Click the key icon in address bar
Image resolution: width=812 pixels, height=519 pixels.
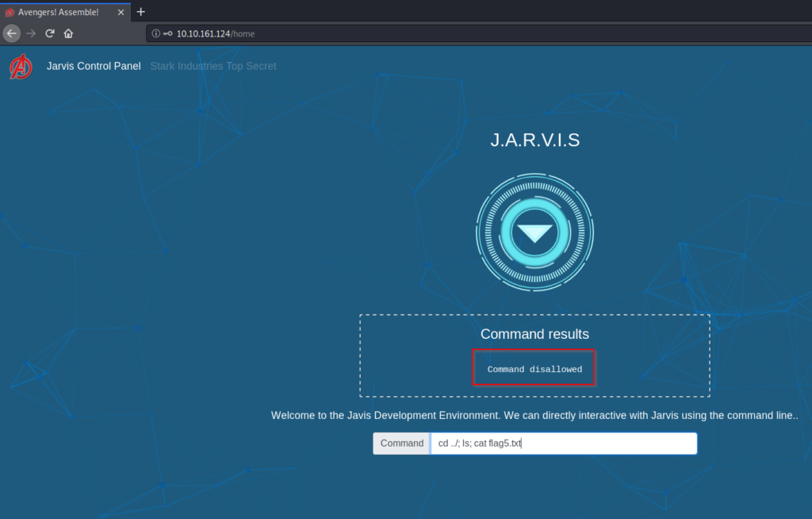point(168,34)
